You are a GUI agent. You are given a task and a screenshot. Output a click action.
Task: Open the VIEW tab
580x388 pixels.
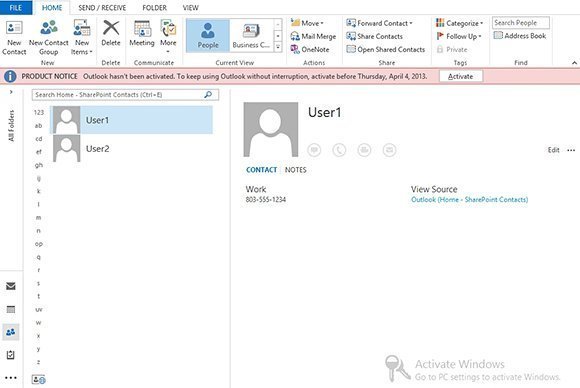(190, 7)
